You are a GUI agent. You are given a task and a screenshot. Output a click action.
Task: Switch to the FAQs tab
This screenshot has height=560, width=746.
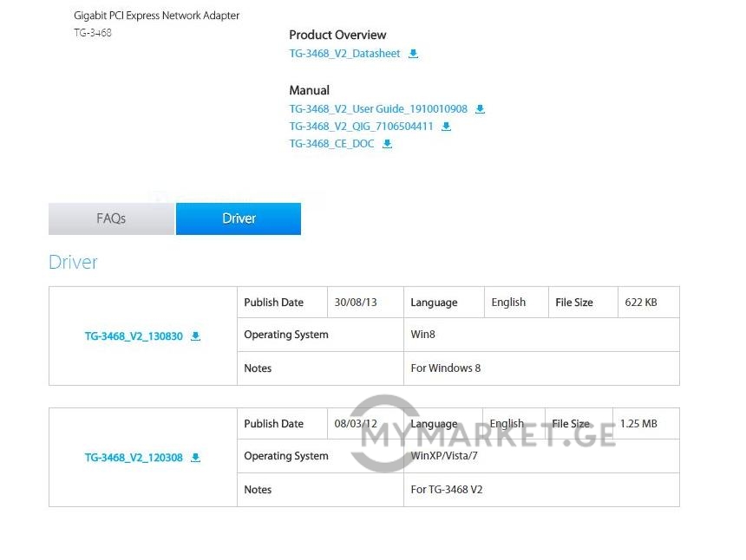coord(111,218)
